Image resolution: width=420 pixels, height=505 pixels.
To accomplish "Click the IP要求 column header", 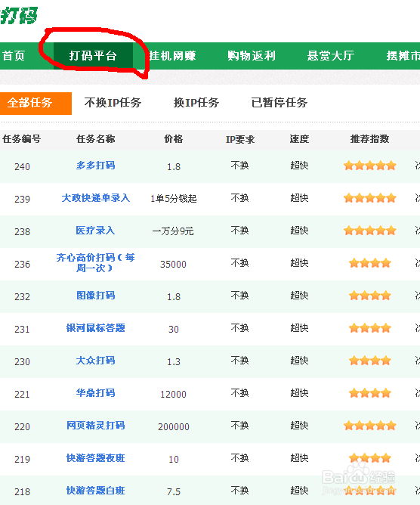I will coord(240,139).
